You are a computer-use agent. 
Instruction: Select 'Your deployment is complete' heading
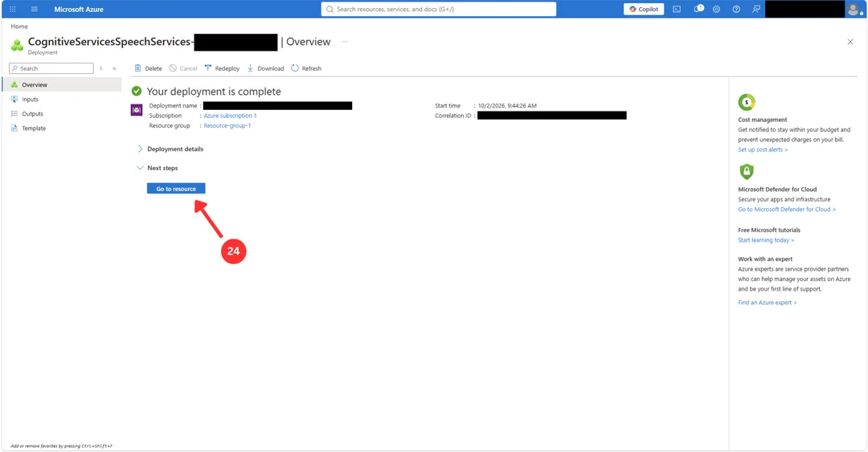pyautogui.click(x=214, y=92)
